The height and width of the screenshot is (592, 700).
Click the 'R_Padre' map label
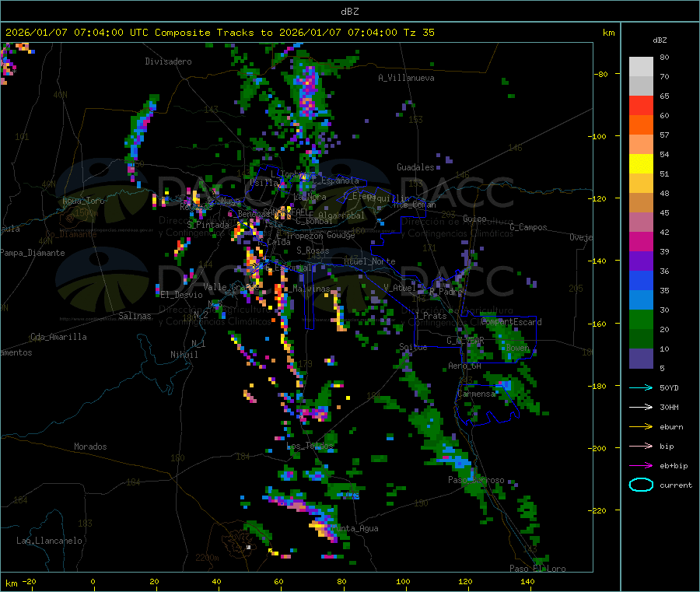pos(446,292)
